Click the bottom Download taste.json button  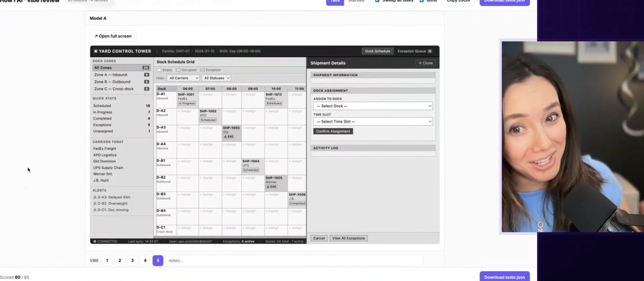[x=504, y=277]
